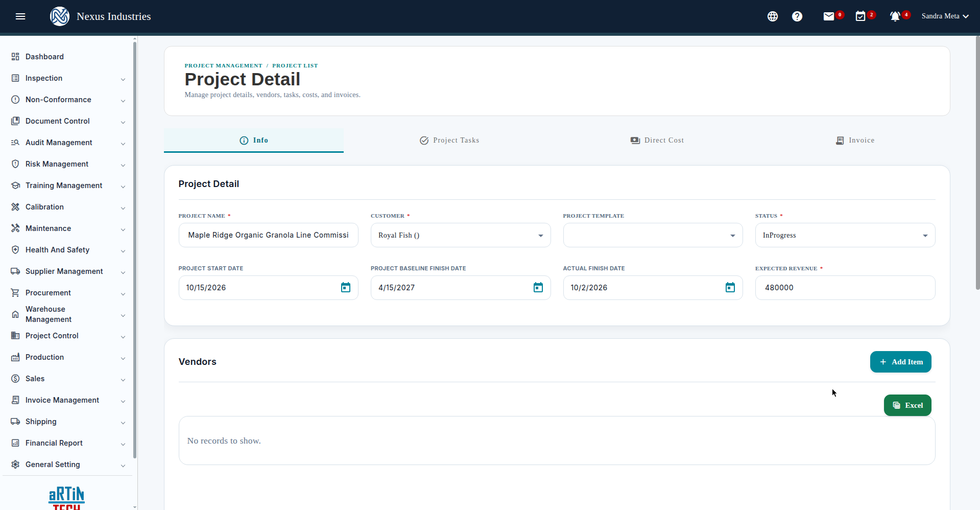Click the Nexus Industries logo
Image resolution: width=980 pixels, height=510 pixels.
60,16
